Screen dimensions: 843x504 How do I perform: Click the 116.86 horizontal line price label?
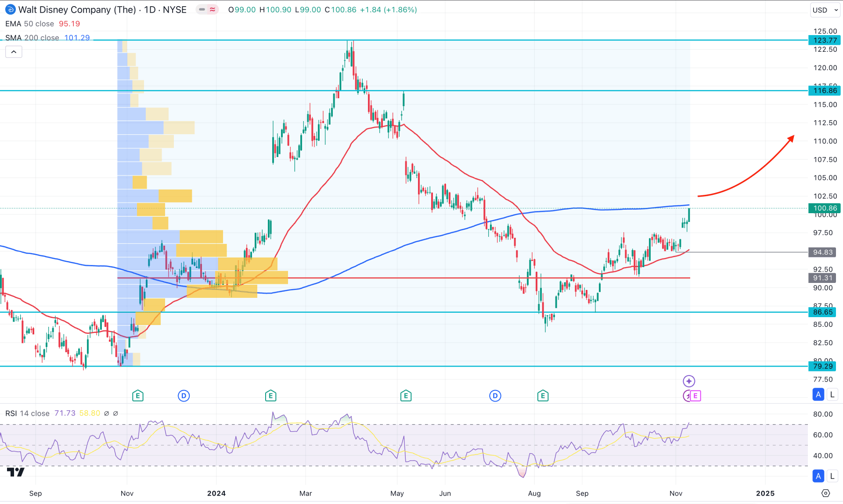point(825,90)
